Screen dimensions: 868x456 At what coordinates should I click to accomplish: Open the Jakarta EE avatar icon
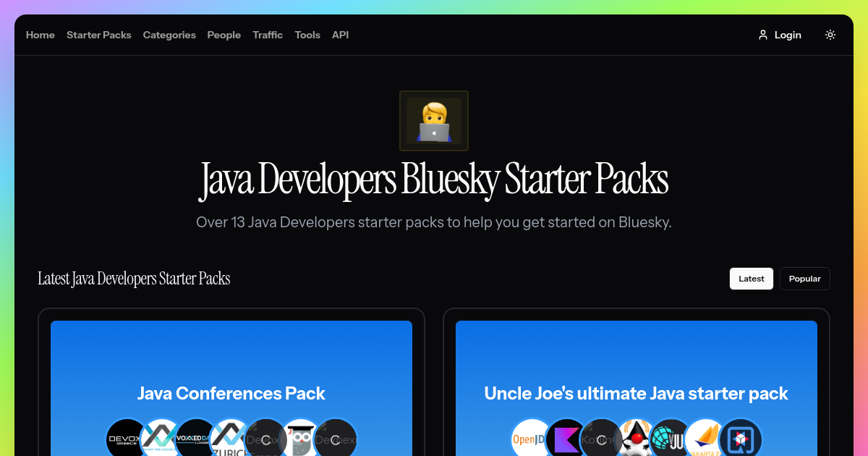tap(705, 438)
